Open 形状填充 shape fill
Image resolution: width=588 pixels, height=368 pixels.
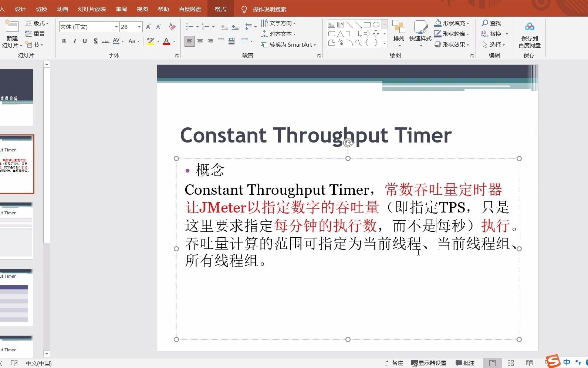coord(452,23)
